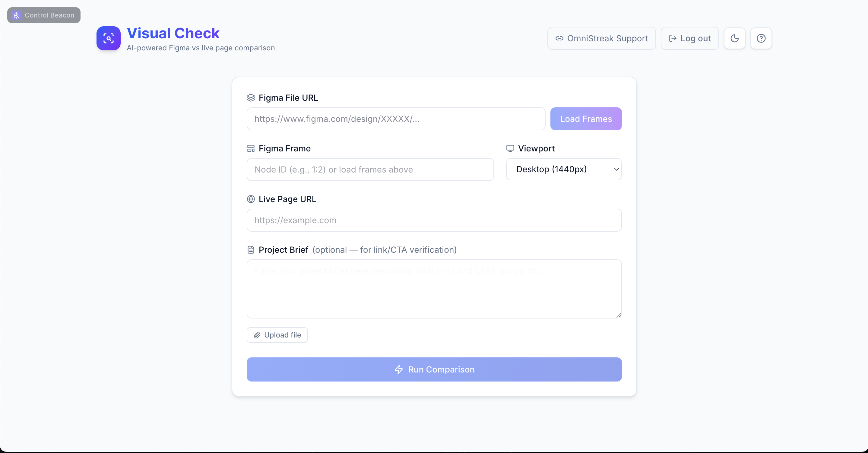
Task: Click the Log out button
Action: point(690,38)
